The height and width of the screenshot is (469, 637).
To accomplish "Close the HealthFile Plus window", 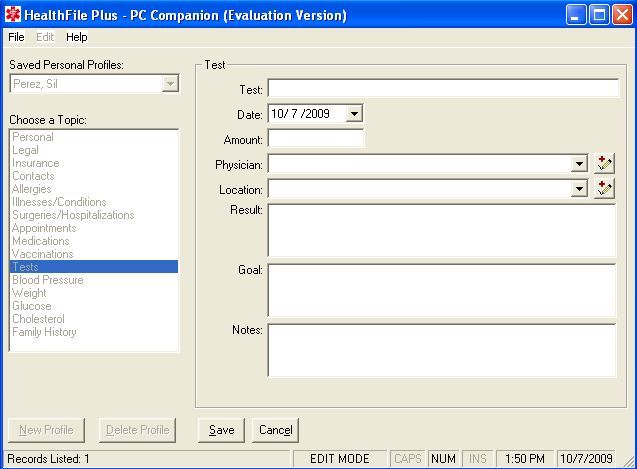I will pyautogui.click(x=622, y=15).
